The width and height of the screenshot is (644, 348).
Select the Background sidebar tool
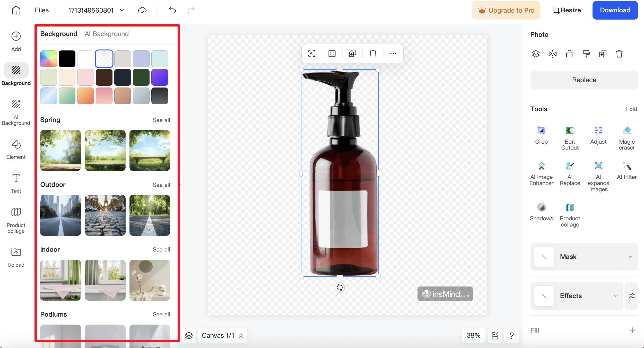tap(16, 74)
